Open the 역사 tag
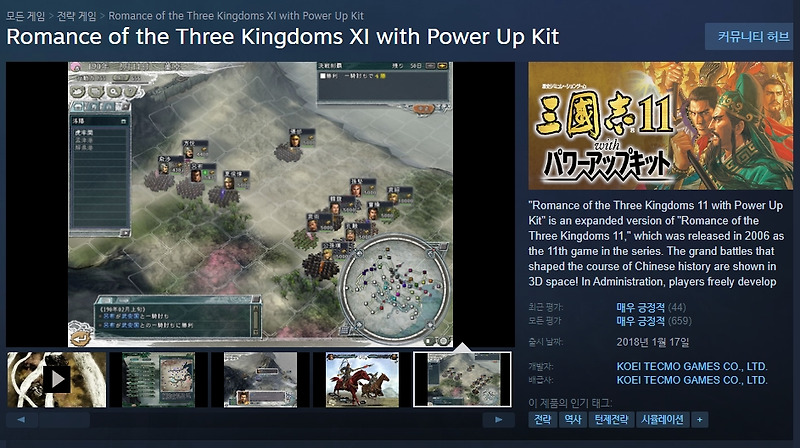This screenshot has width=800, height=448. (x=573, y=419)
